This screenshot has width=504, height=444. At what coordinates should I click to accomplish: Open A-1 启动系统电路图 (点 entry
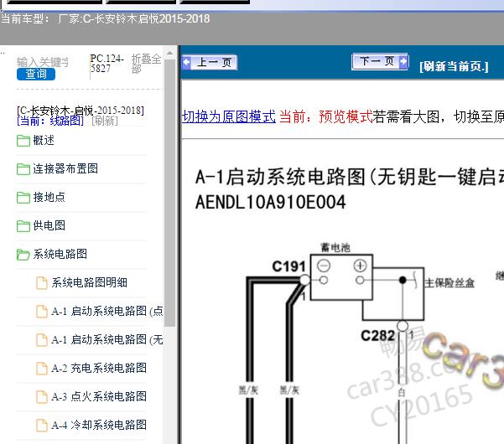tap(107, 311)
